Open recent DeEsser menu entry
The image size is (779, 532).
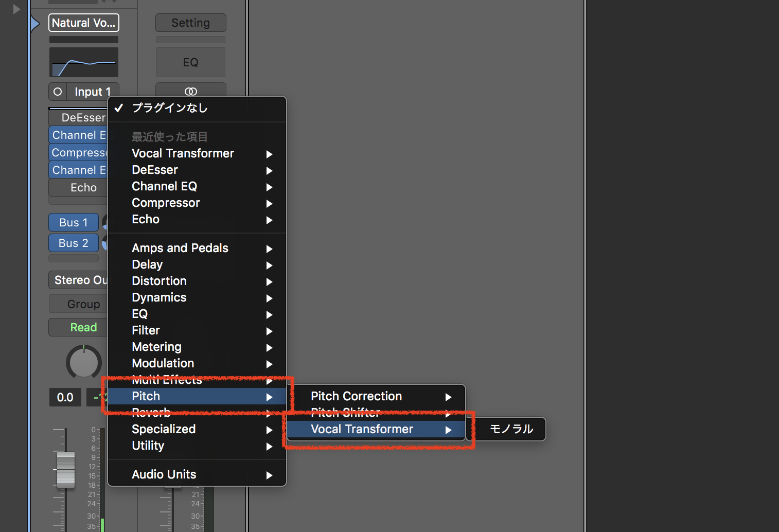pyautogui.click(x=197, y=170)
